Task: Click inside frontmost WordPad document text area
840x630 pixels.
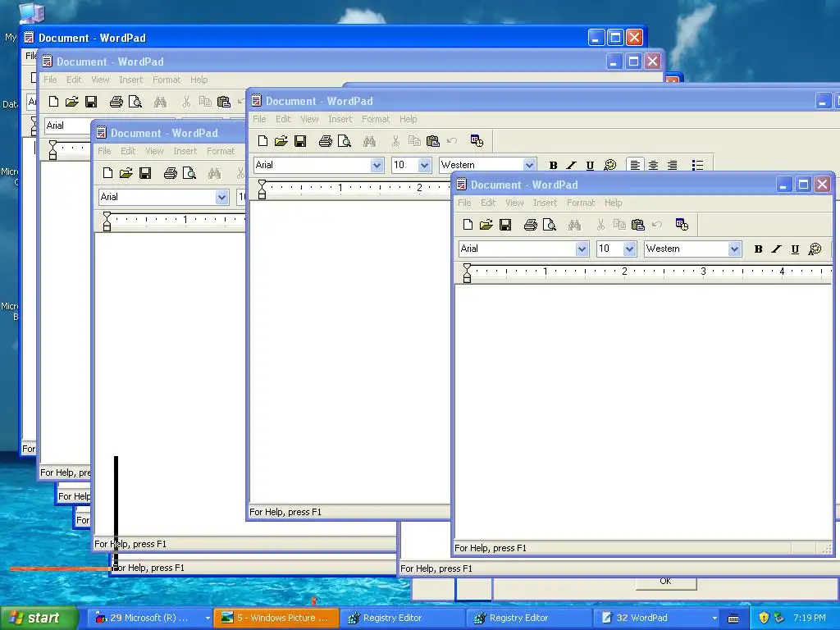Action: point(643,412)
